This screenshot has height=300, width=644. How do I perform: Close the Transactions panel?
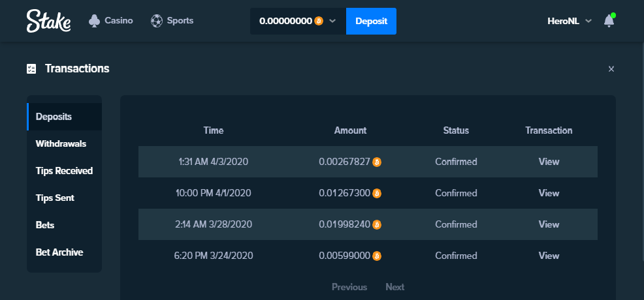[x=611, y=69]
